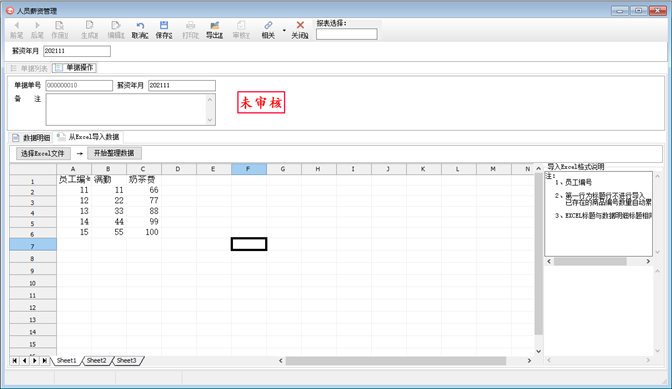Click spreadsheet horizontal scroll right arrow

[529, 361]
